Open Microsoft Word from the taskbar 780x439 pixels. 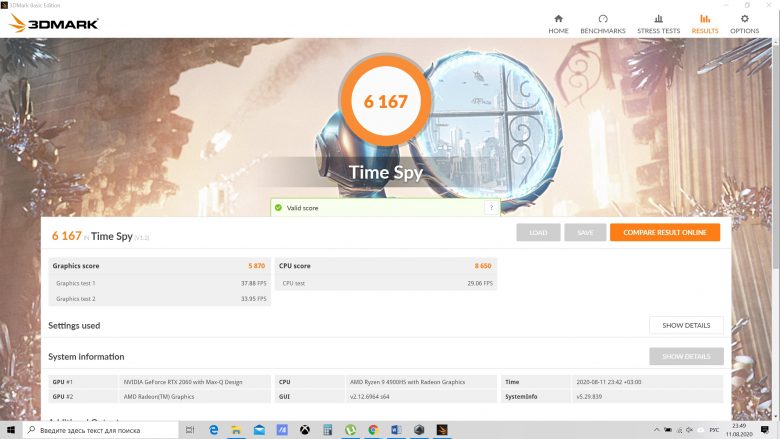[x=396, y=430]
